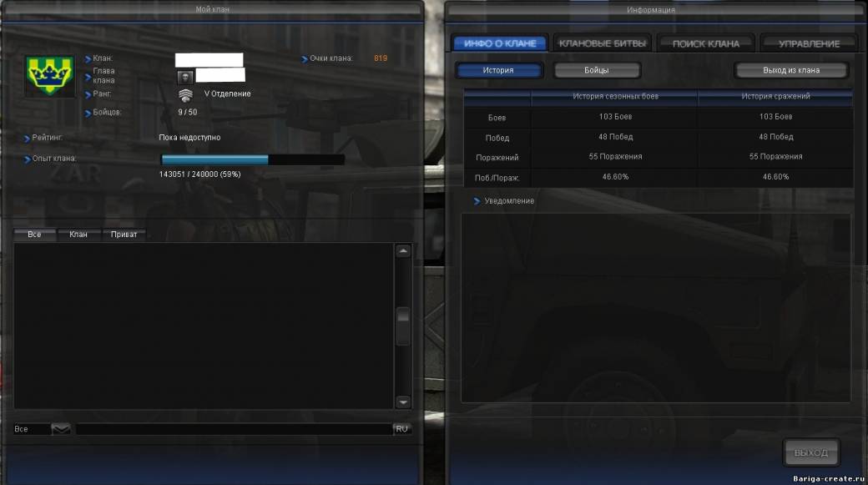Open the chat channel dropdown arrow
This screenshot has height=485, width=868.
[x=61, y=428]
